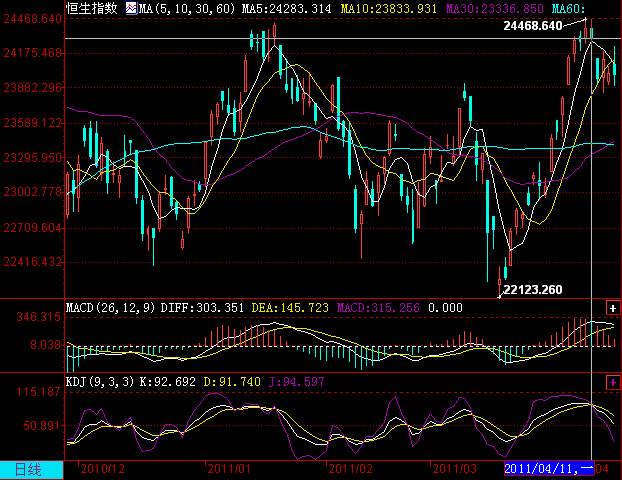
Task: Click the J:94.597 value
Action: tap(297, 382)
